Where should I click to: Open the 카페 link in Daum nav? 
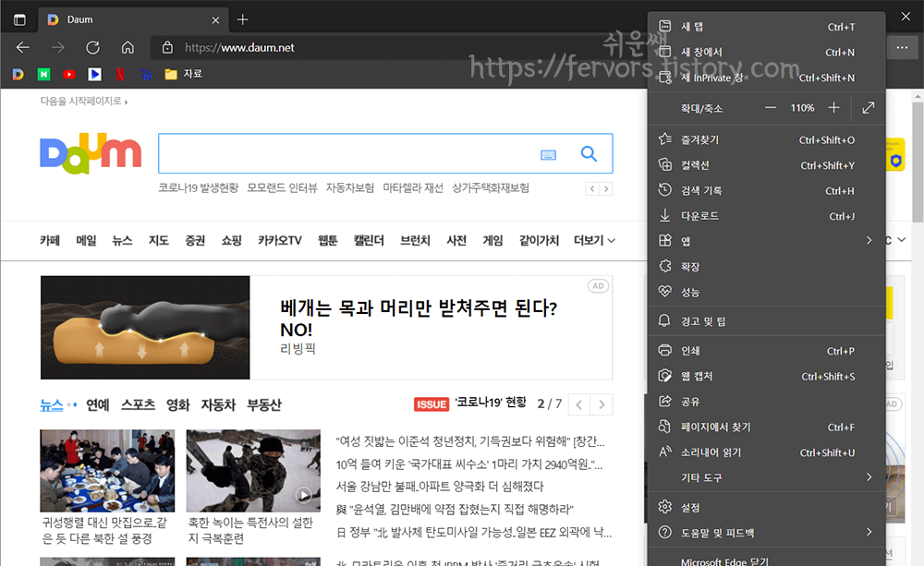pyautogui.click(x=50, y=240)
